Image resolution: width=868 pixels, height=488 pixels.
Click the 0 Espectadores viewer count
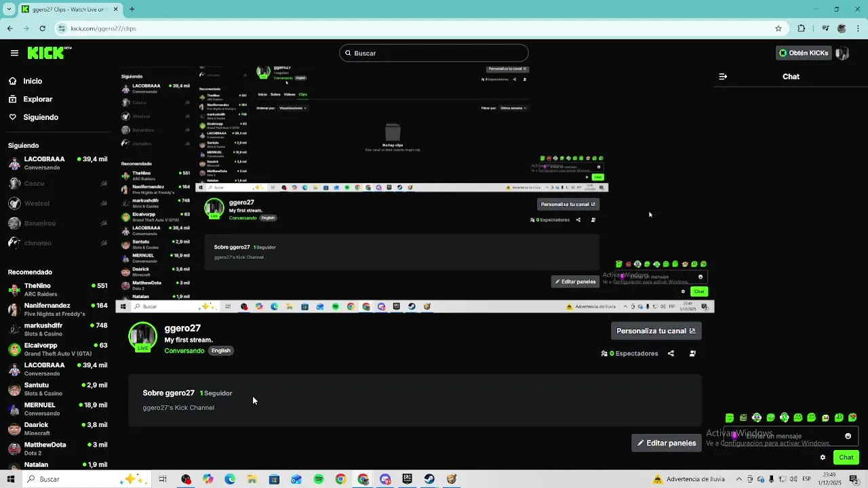pos(630,353)
